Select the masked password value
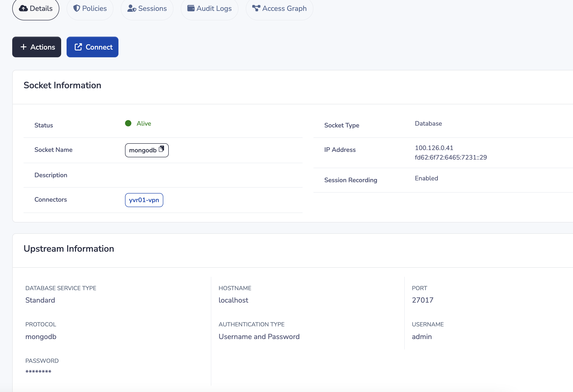This screenshot has width=573, height=392. pyautogui.click(x=39, y=372)
